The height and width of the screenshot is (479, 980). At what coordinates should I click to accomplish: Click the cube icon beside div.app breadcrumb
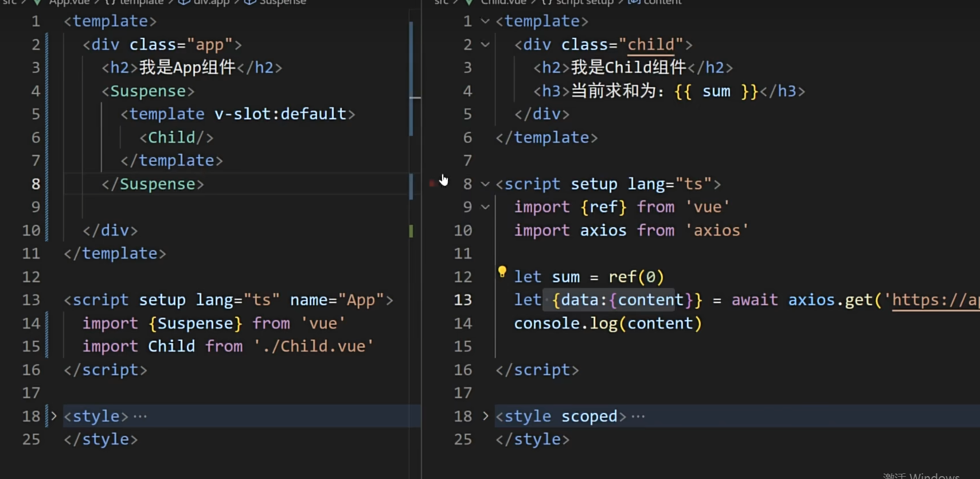tap(184, 2)
